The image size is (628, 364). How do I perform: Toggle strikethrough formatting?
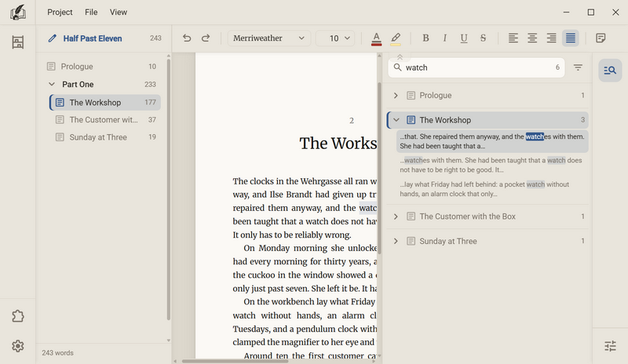click(483, 38)
